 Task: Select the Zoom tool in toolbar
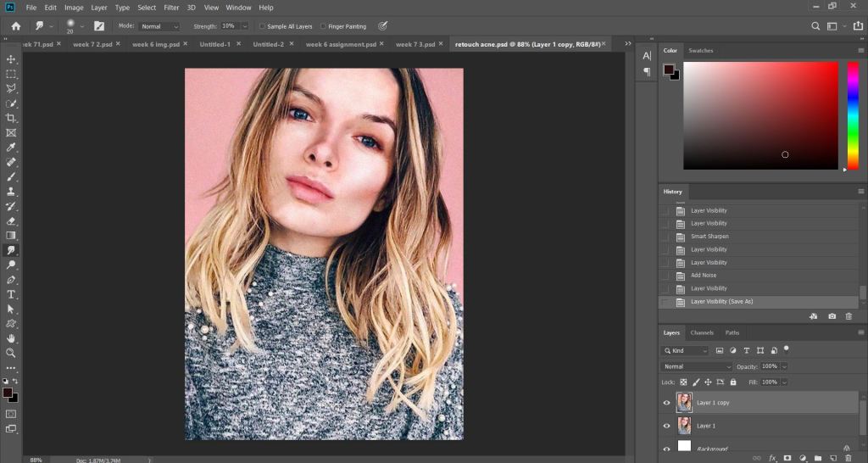11,353
